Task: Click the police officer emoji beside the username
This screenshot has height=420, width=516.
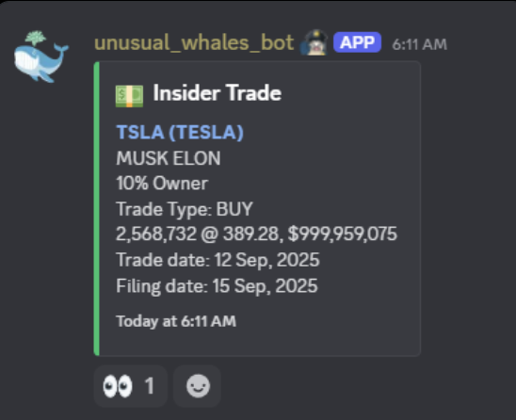Action: coord(314,42)
